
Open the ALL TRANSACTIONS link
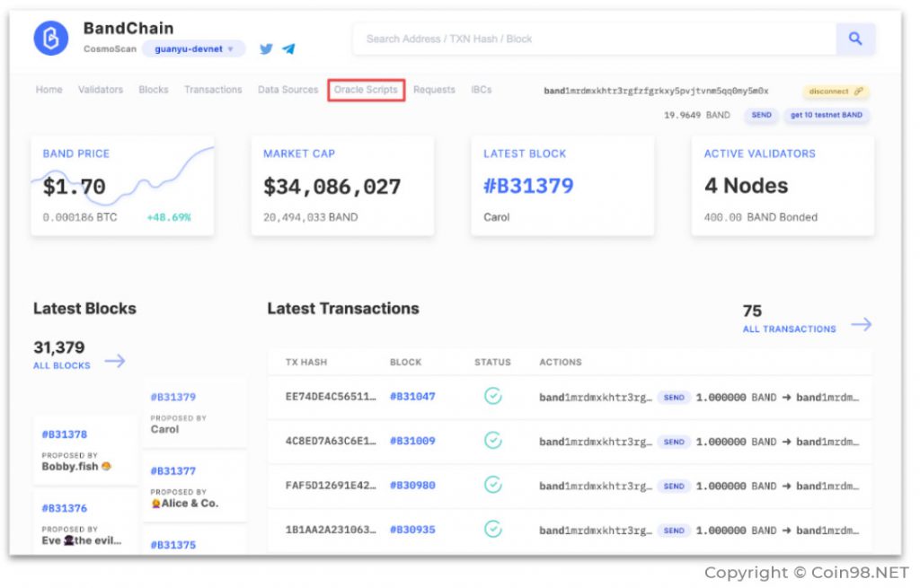pos(789,329)
